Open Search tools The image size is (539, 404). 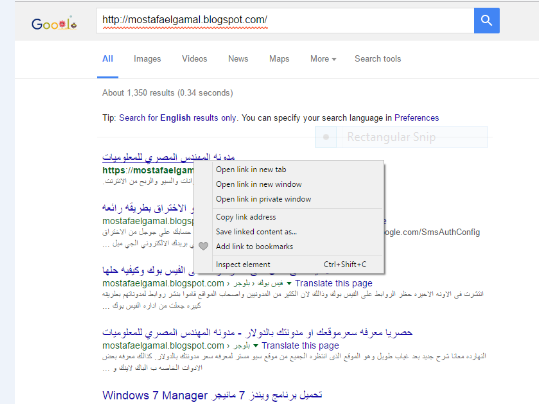[378, 59]
